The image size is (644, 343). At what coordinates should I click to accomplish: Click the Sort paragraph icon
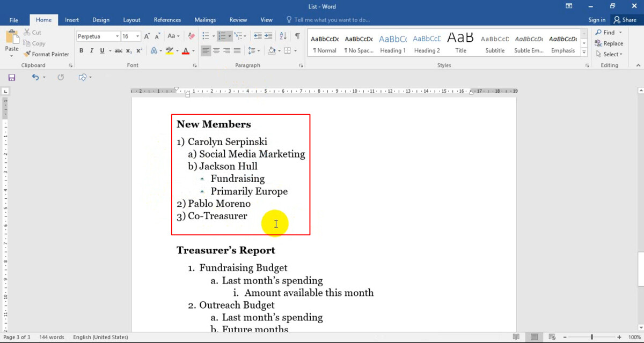tap(284, 36)
